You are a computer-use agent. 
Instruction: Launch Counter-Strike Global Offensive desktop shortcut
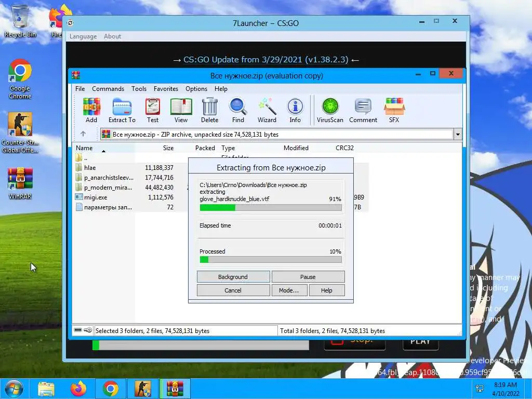pyautogui.click(x=20, y=132)
